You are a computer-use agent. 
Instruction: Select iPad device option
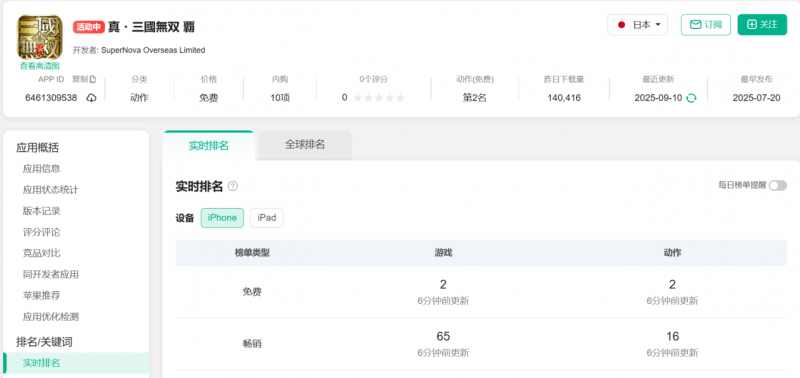pyautogui.click(x=266, y=218)
